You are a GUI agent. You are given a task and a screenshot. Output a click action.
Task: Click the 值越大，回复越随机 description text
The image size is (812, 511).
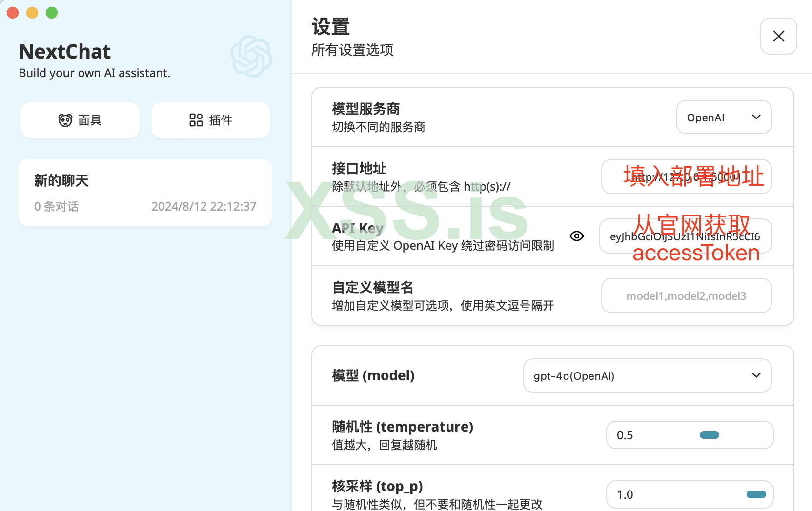point(385,445)
